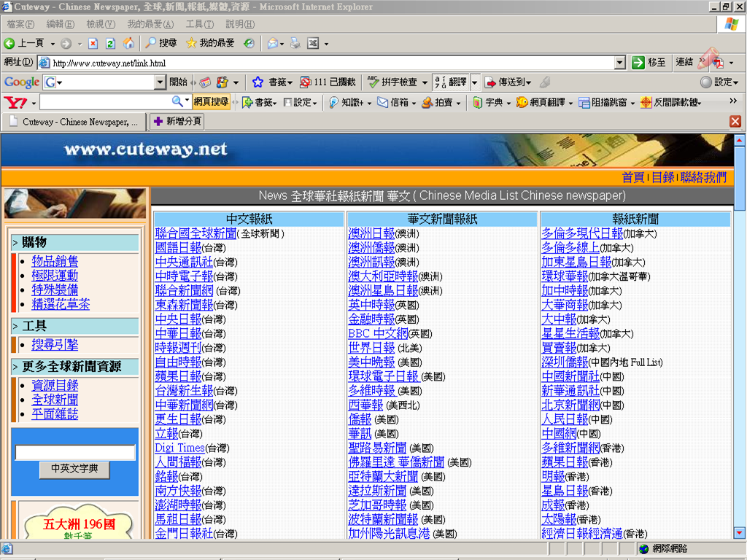
Task: Open the 搜尋 search toolbar button
Action: tap(161, 43)
